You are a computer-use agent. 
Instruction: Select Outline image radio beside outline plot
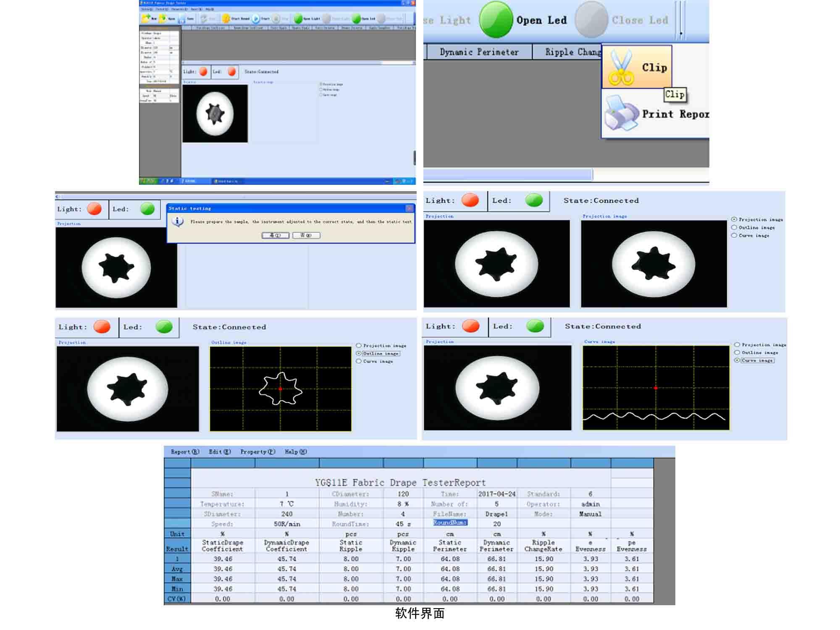(359, 354)
